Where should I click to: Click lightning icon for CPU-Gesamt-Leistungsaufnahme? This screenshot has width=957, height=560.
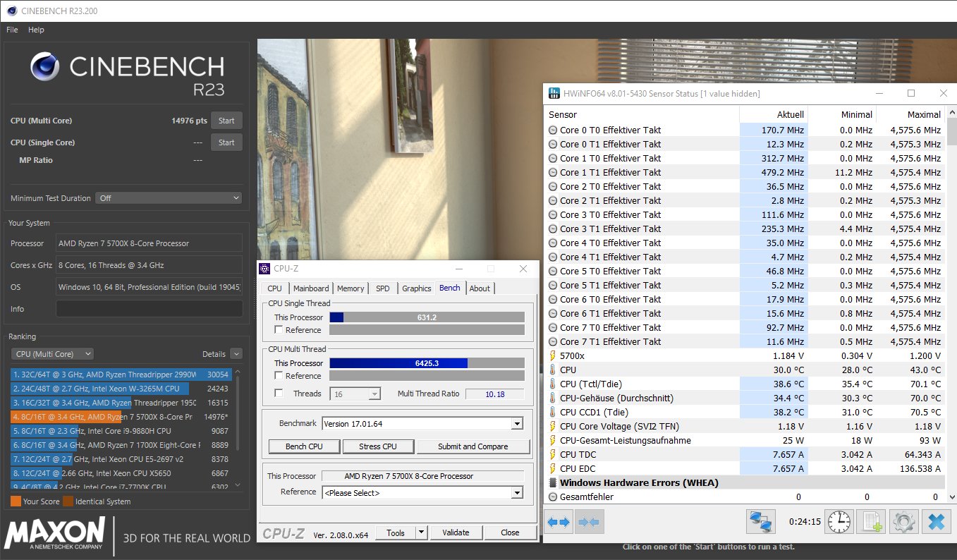553,440
